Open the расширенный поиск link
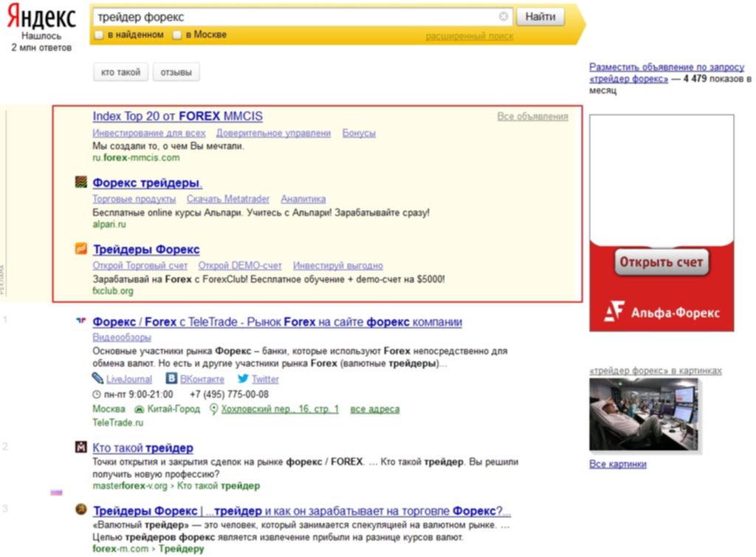Viewport: 756px width, 557px height. (469, 36)
